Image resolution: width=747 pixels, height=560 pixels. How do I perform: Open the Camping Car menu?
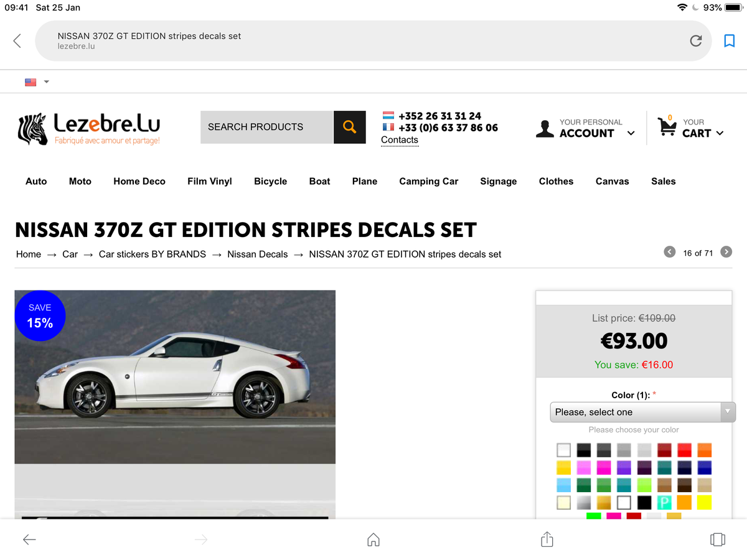click(x=429, y=181)
